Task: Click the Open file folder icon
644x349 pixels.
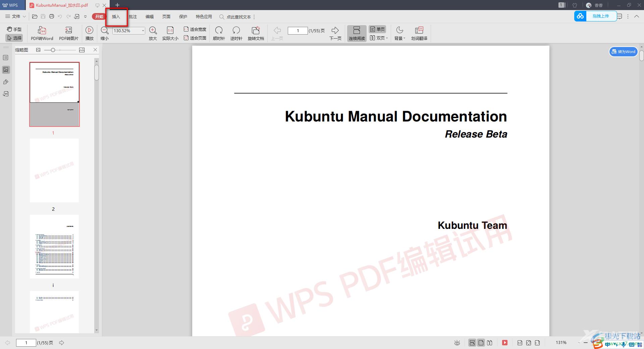Action: pyautogui.click(x=35, y=16)
